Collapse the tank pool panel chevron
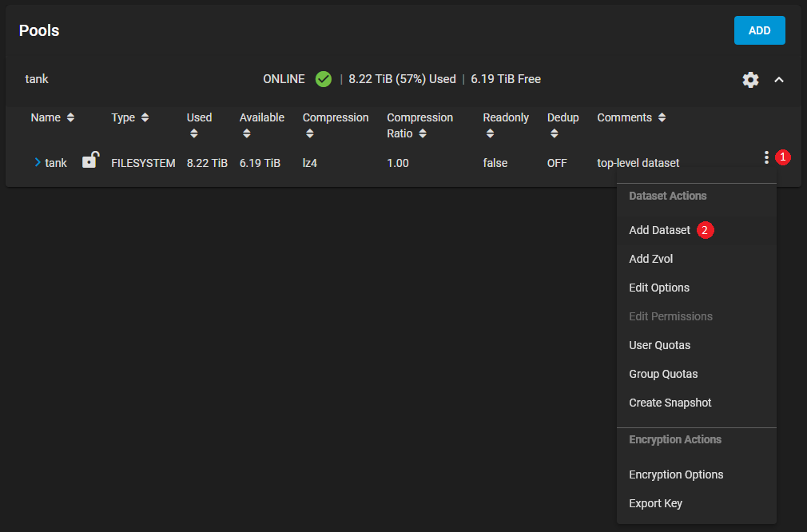 click(779, 80)
